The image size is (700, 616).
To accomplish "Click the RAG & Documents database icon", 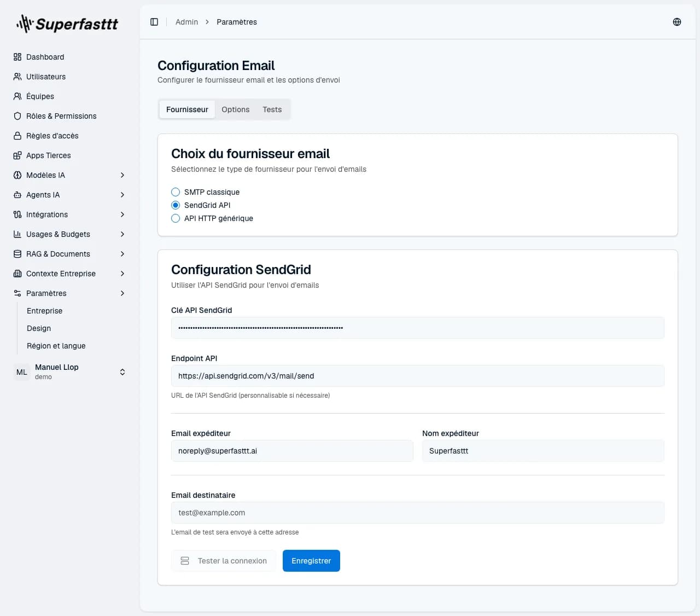I will coord(17,254).
